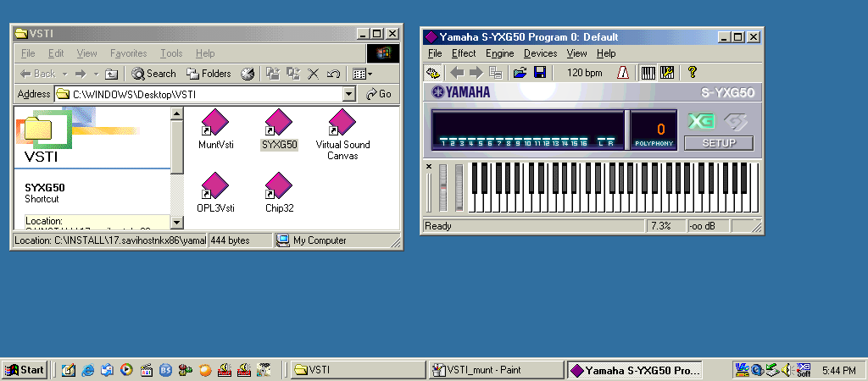Open the Forward history dropdown arrow
This screenshot has height=381, width=868.
pos(96,74)
